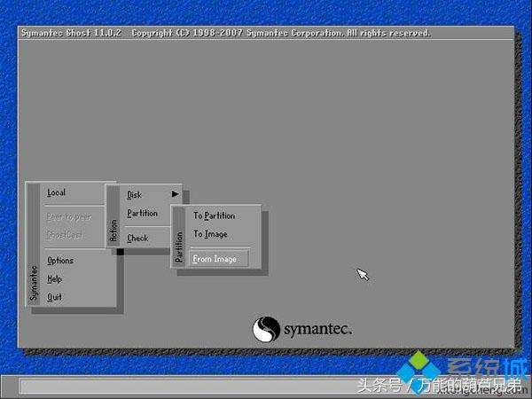Select Partition in the Action menu
532x399 pixels.
coord(142,213)
